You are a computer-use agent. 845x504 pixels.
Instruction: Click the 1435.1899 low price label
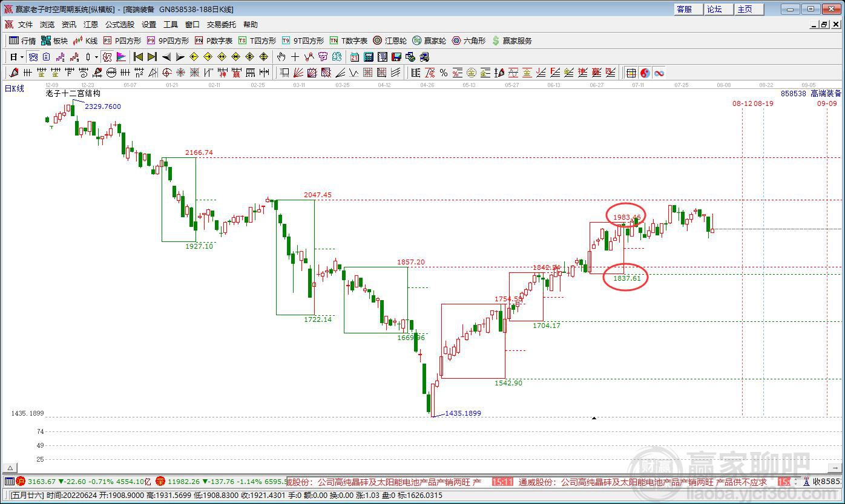point(463,413)
